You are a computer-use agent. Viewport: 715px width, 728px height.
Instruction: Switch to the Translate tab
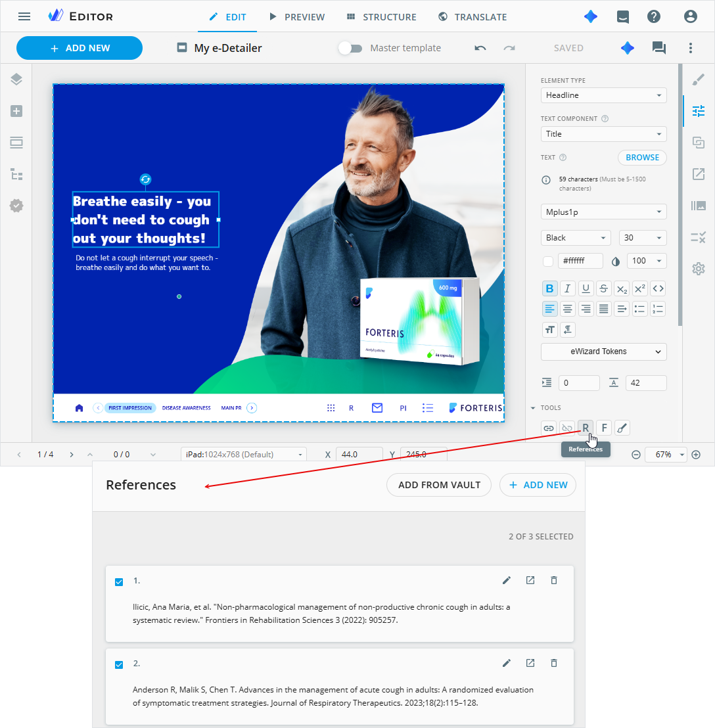click(473, 17)
